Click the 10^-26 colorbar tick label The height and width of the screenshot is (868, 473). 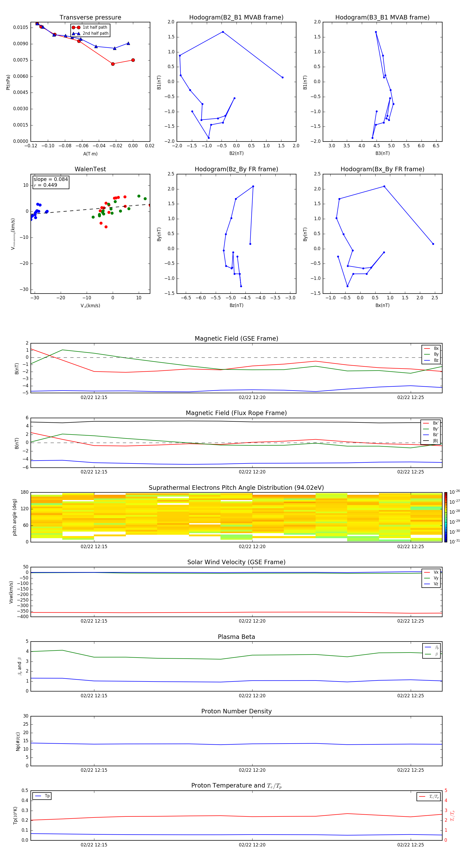coord(455,492)
